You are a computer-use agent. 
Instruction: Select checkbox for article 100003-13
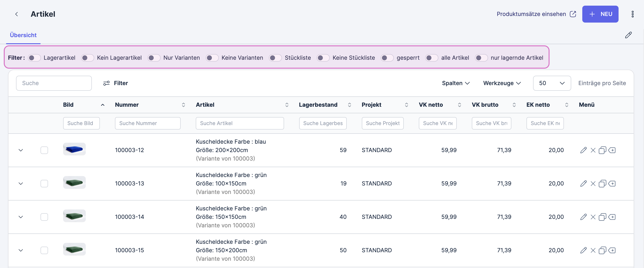(44, 184)
